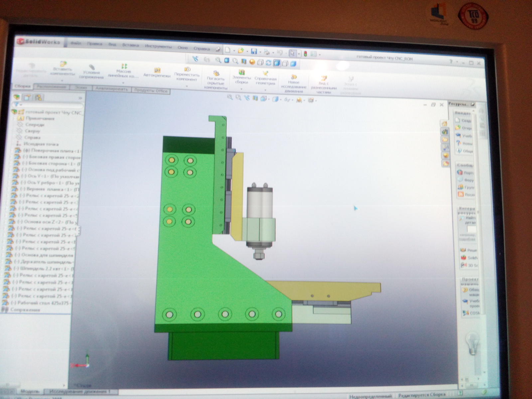Select Исходная точка in the feature tree
The width and height of the screenshot is (532, 399).
37,144
